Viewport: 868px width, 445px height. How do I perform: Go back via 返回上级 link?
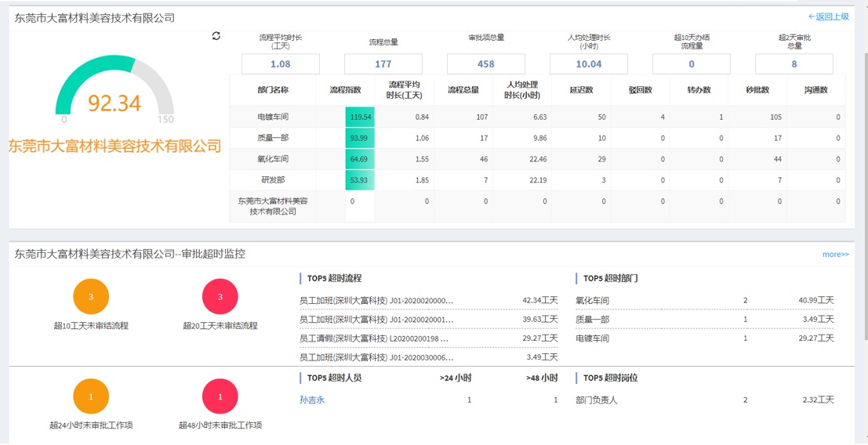pyautogui.click(x=828, y=16)
